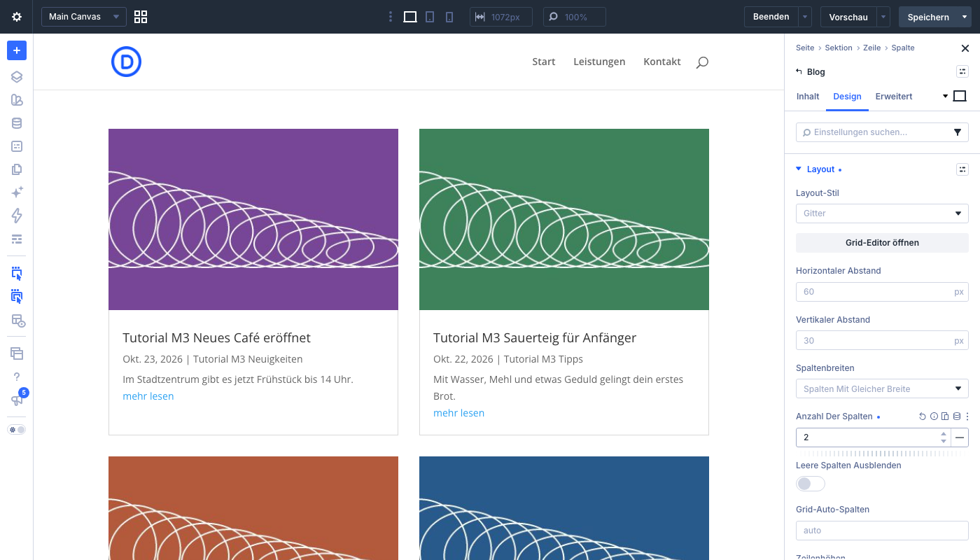Viewport: 980px width, 560px height.
Task: Reset the Anzahl Der Spalten value
Action: pyautogui.click(x=923, y=416)
